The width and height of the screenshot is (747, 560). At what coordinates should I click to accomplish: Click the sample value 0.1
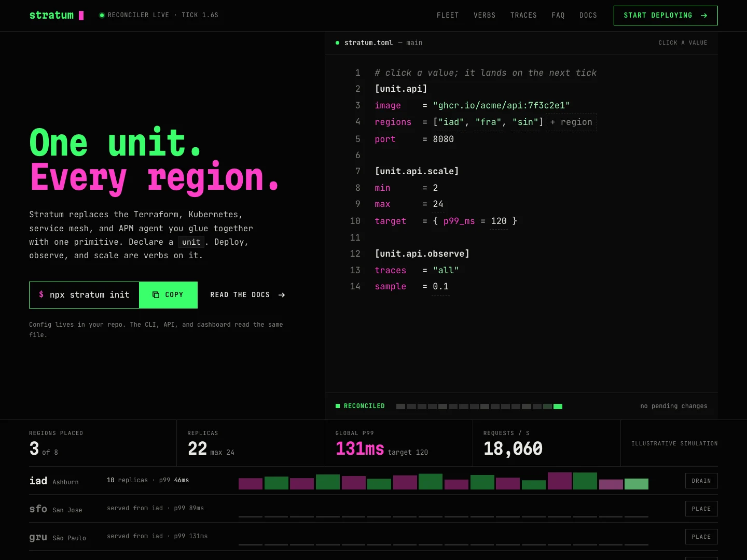[x=440, y=286]
